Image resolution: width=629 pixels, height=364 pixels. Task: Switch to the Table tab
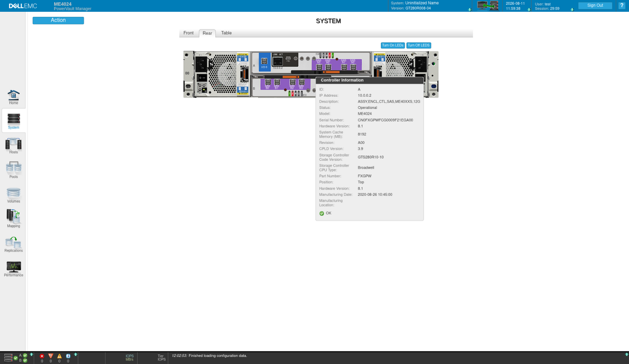tap(226, 33)
